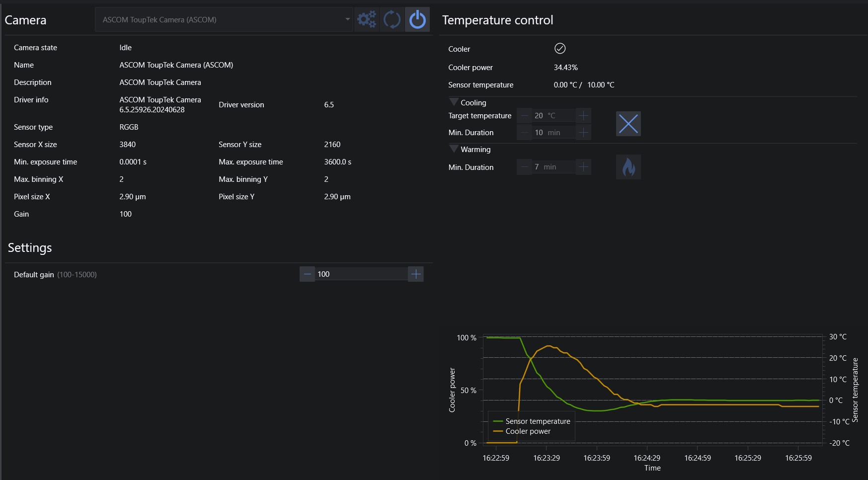Increase warming Min. Duration with plus
The height and width of the screenshot is (480, 868).
click(583, 167)
